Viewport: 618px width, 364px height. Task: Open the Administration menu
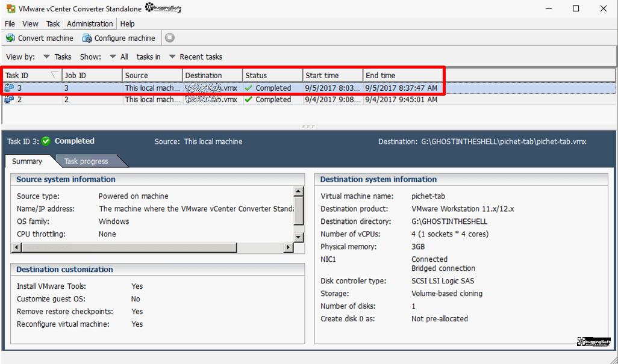point(90,23)
